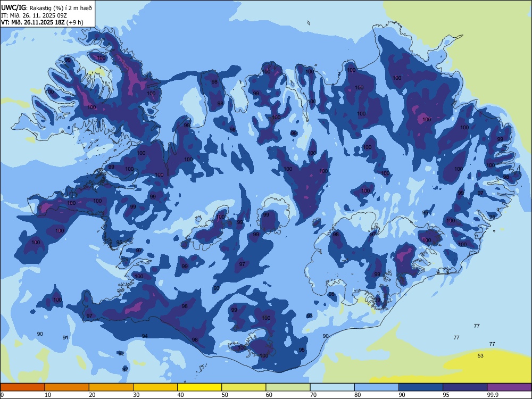Click the legend scale label '80'

tap(358, 395)
